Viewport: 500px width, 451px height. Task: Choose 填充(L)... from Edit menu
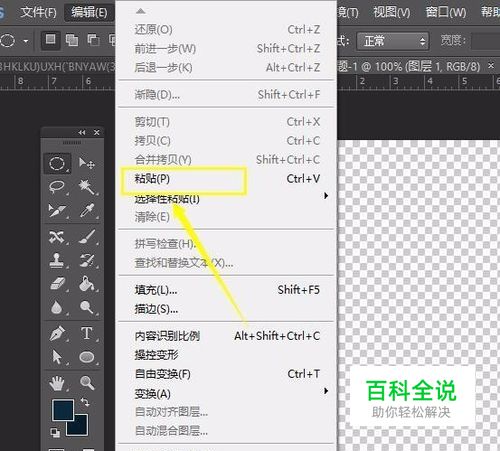(x=227, y=290)
